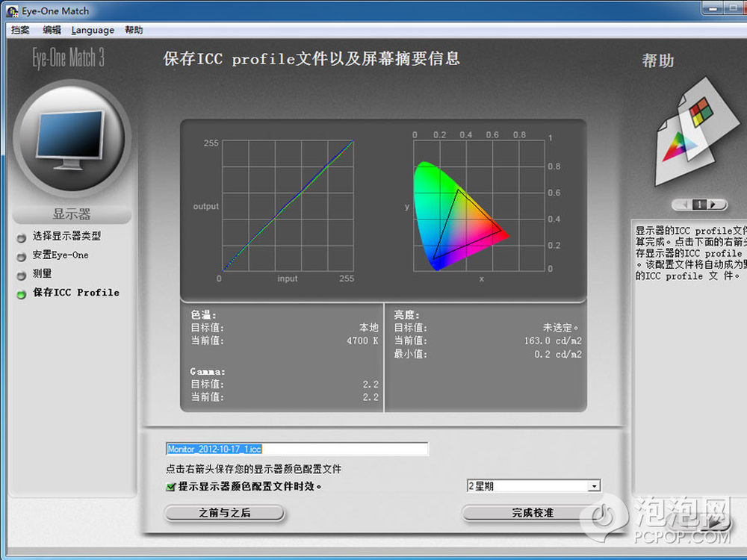Viewport: 747px width, 560px height.
Task: Click the 4700 K color temperature value
Action: pyautogui.click(x=362, y=340)
